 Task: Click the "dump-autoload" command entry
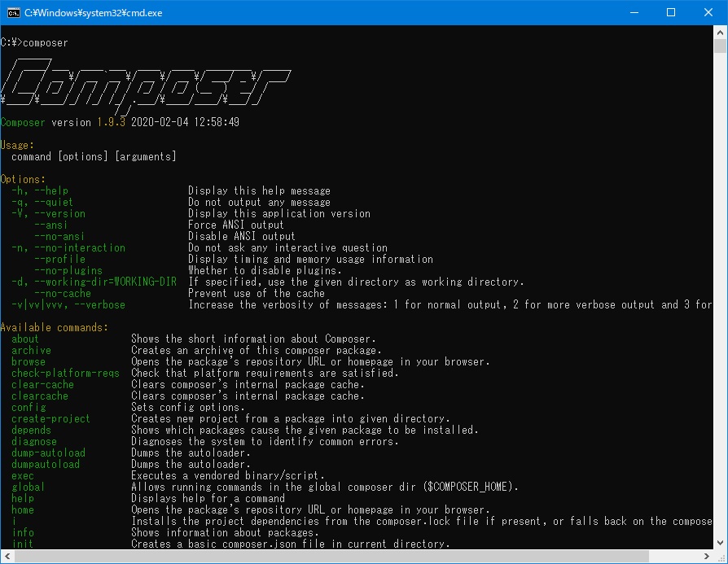pyautogui.click(x=48, y=453)
